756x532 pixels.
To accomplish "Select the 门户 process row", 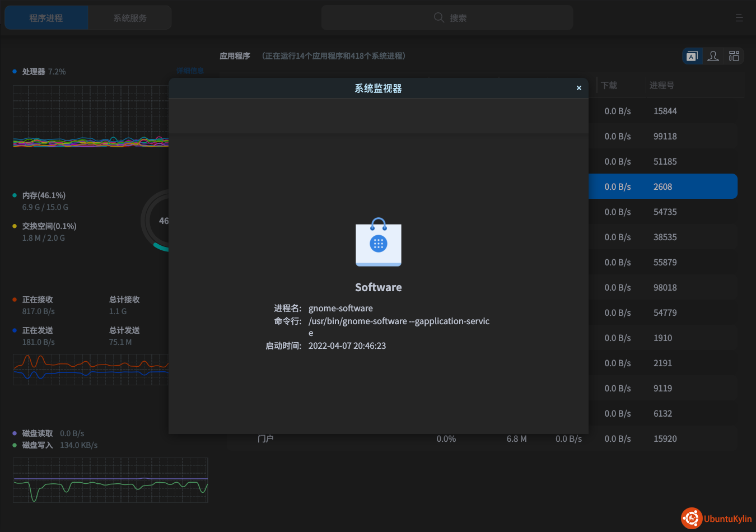I will pyautogui.click(x=392, y=439).
